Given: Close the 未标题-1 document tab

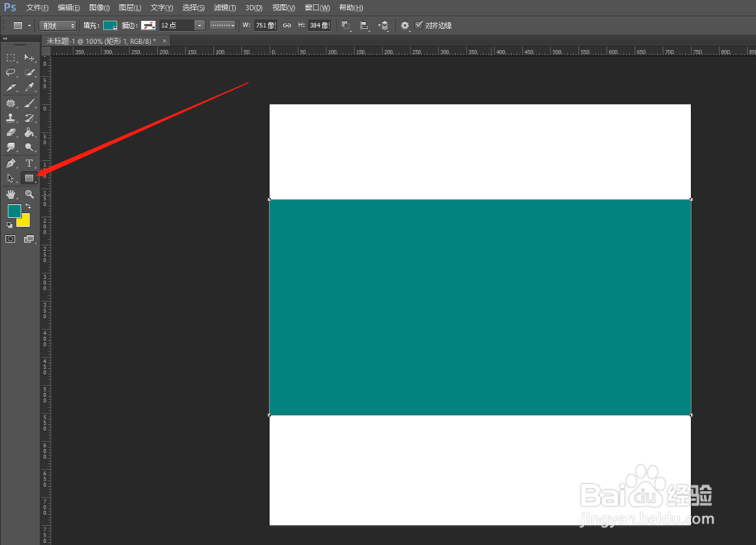Looking at the screenshot, I should tap(164, 41).
